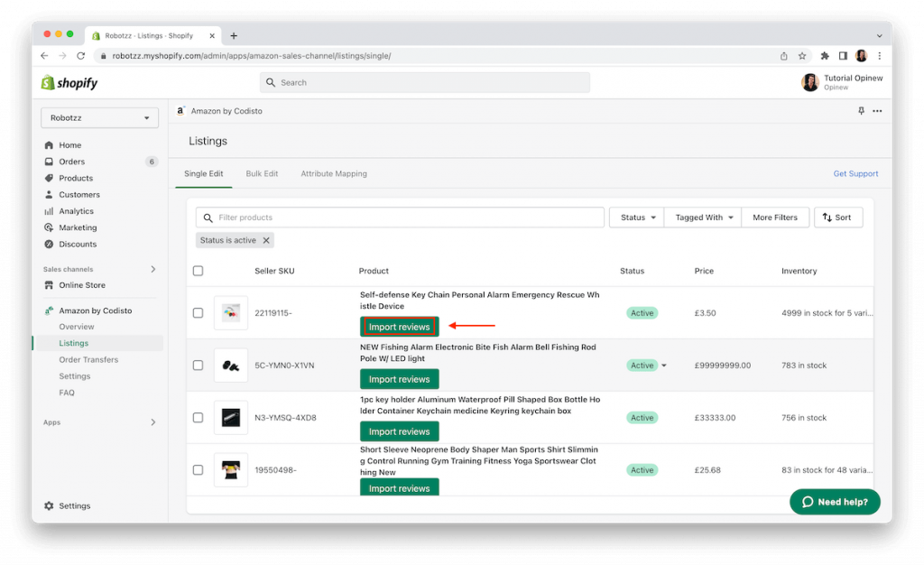Open the app Settings submenu item
The height and width of the screenshot is (565, 924).
coord(74,376)
